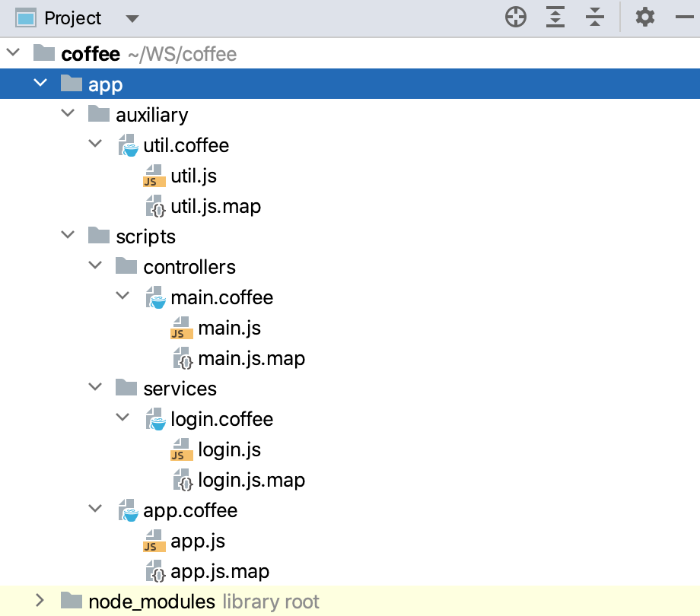
Task: Collapse the services folder chevron
Action: pos(95,386)
